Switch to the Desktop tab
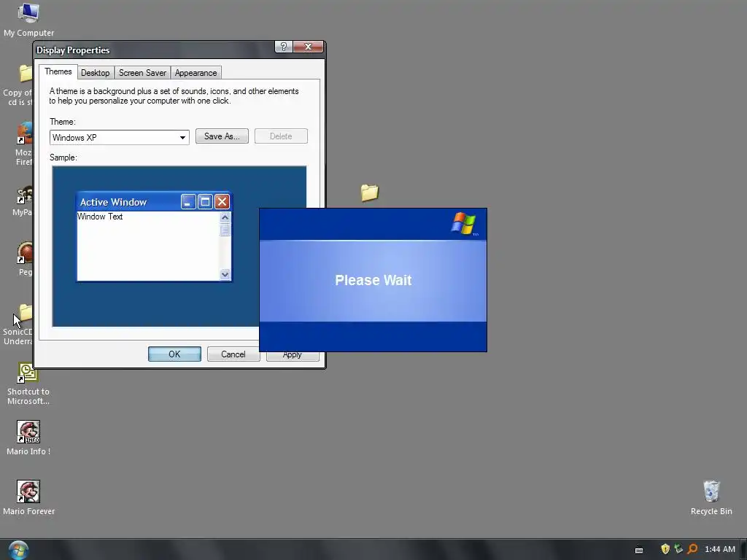Screen dimensions: 747x560 (96, 73)
